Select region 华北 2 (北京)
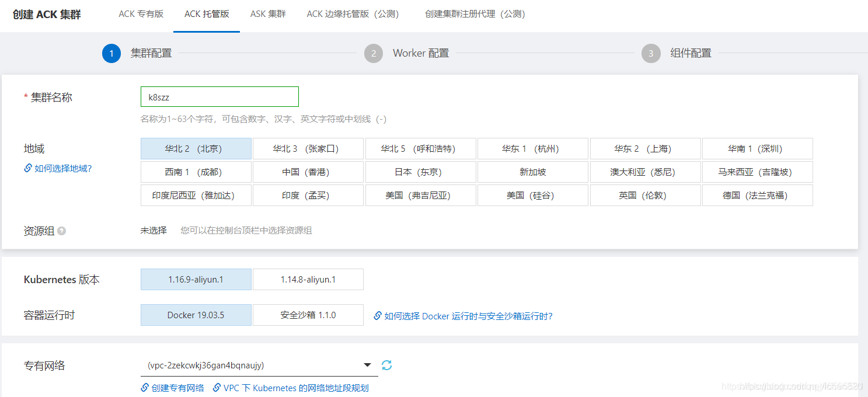868x397 pixels. (x=196, y=149)
